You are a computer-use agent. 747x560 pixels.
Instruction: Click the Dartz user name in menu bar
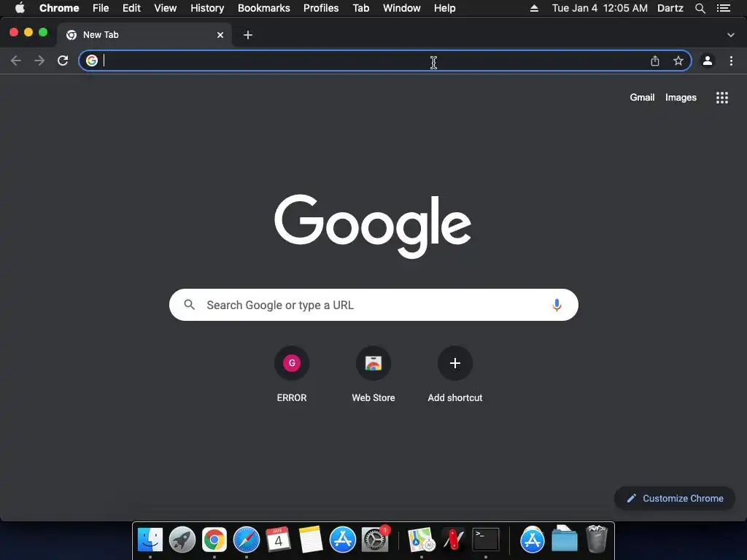670,8
